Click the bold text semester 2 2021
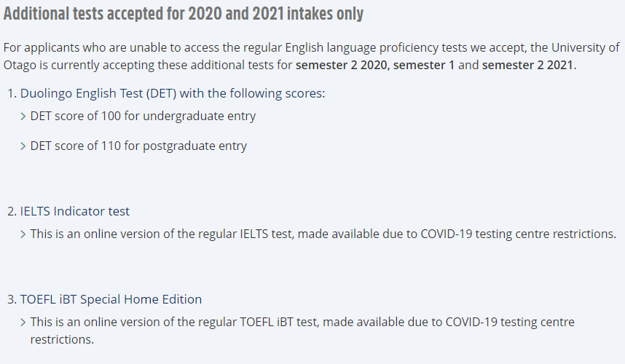Image resolution: width=625 pixels, height=364 pixels. tap(528, 66)
